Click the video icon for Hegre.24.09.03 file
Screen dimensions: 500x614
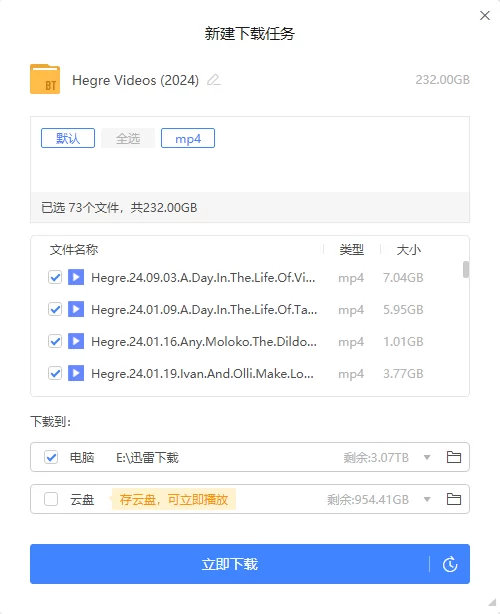click(76, 277)
